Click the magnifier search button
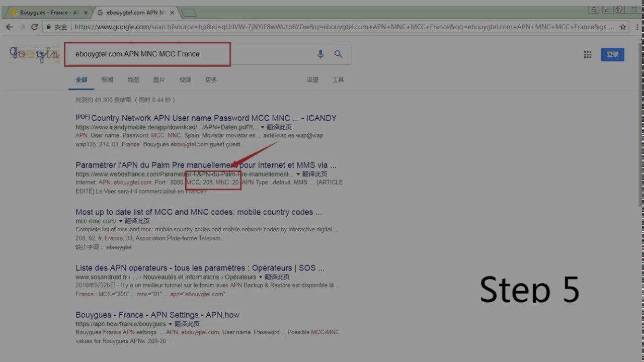 [338, 54]
